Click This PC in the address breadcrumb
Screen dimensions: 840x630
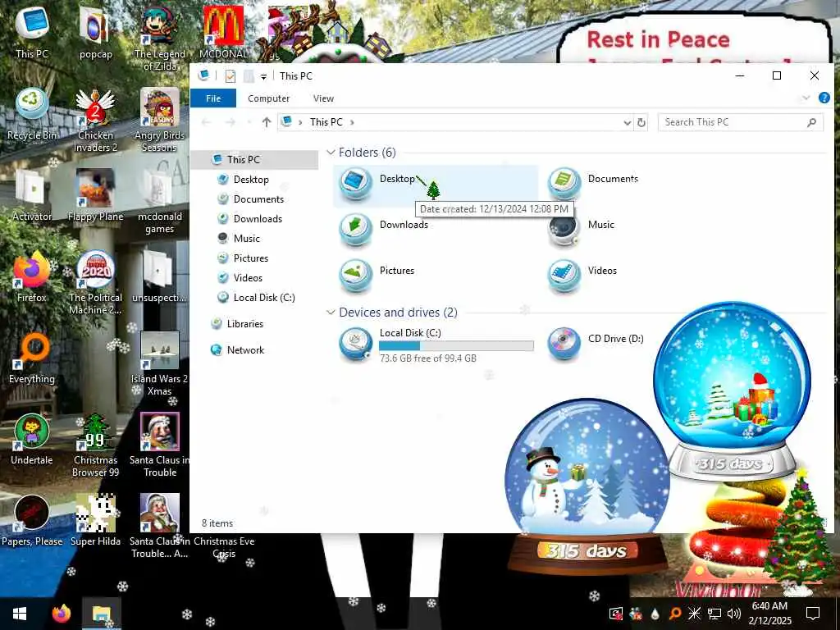326,123
